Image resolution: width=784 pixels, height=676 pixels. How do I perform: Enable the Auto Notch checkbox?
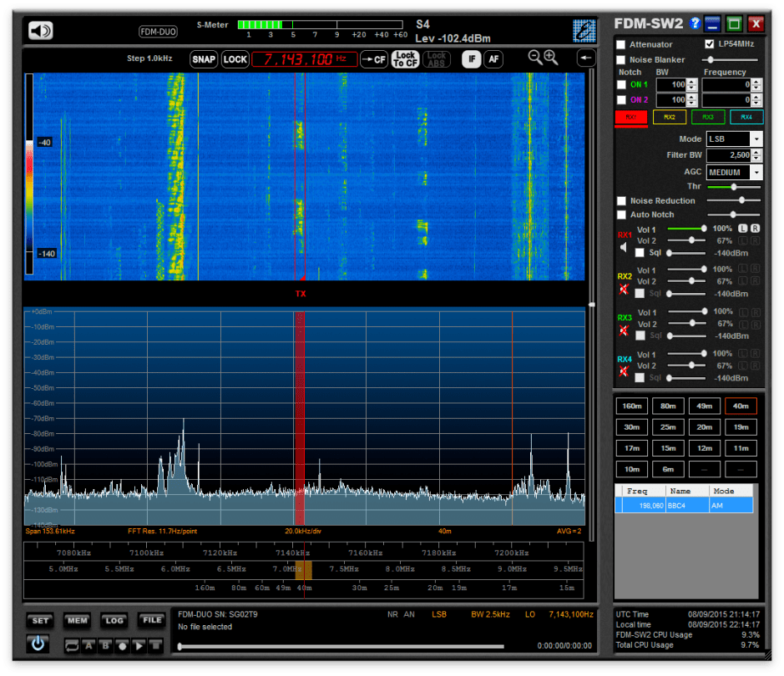tap(621, 214)
